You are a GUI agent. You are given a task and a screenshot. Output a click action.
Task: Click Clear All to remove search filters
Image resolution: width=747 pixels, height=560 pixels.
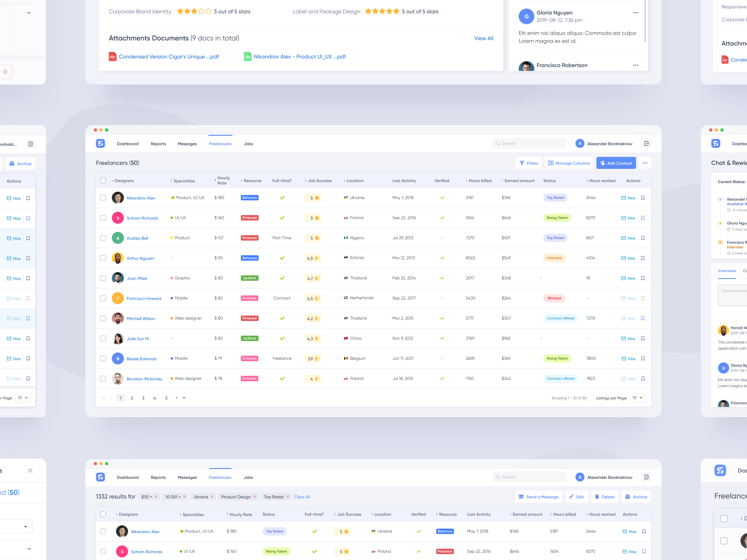[x=302, y=497]
